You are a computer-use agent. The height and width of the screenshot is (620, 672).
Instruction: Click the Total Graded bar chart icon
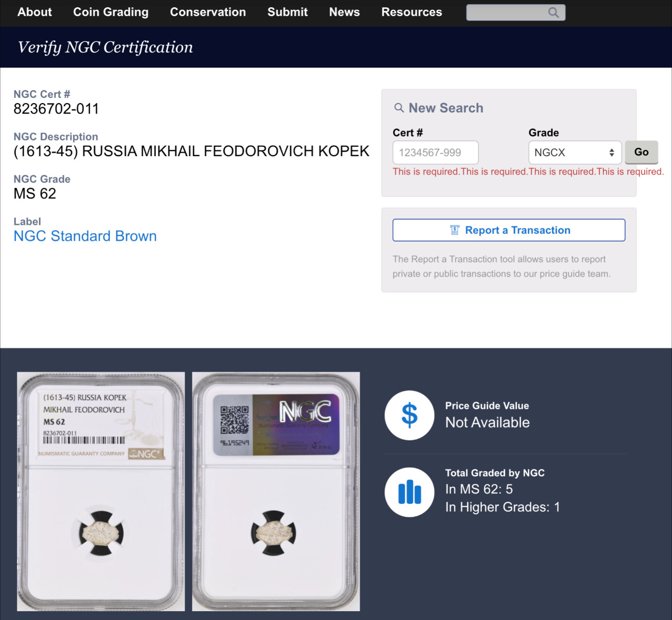(x=409, y=492)
